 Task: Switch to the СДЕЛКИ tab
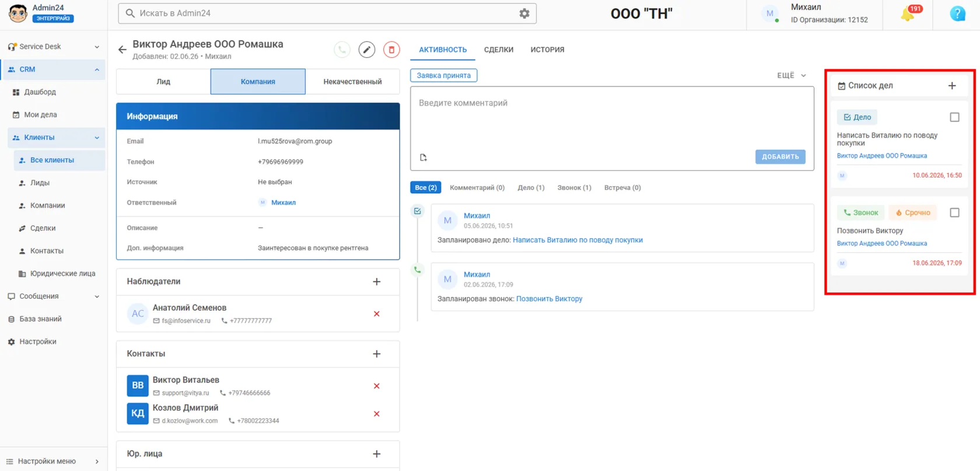point(499,50)
